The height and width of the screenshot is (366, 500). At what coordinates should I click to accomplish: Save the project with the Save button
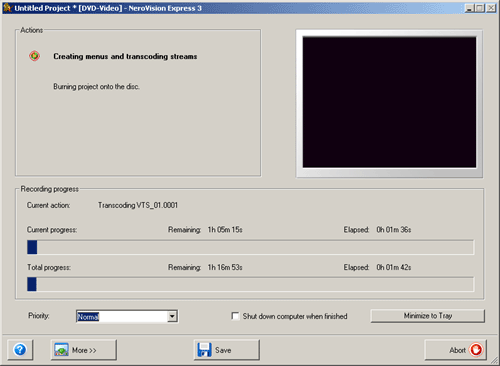pyautogui.click(x=226, y=350)
